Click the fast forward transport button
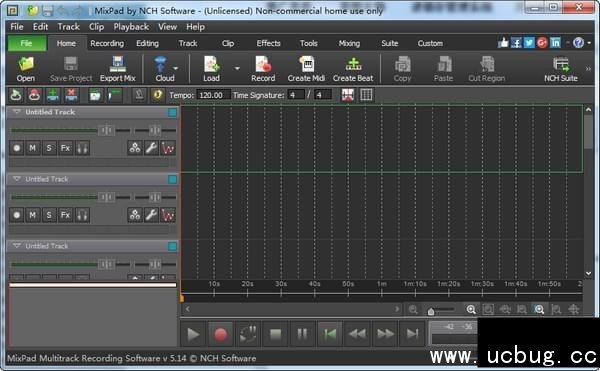The width and height of the screenshot is (600, 371). pos(385,334)
